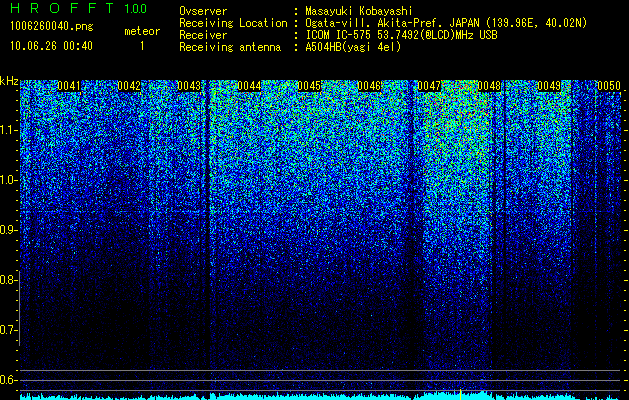Click the 0.6 kHz axis label
The width and height of the screenshot is (629, 400).
8,380
